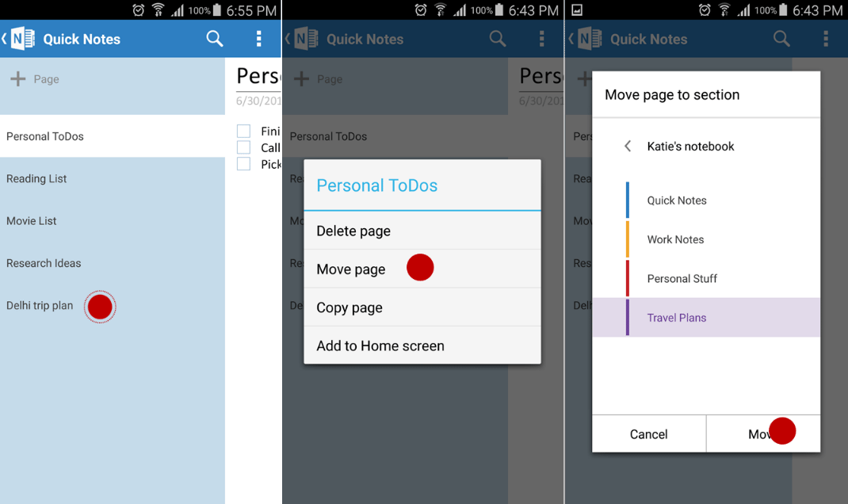Tap search icon in middle screen header

[498, 38]
